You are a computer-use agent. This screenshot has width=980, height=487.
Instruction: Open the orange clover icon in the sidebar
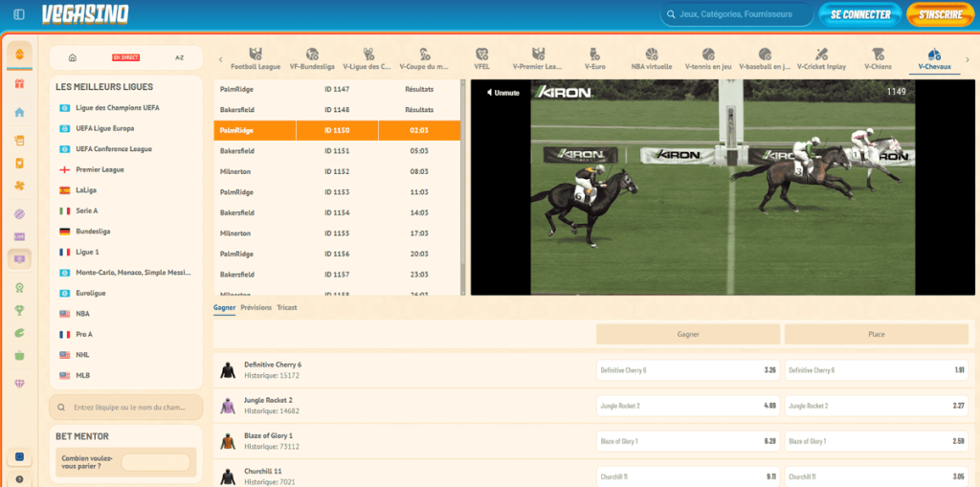tap(19, 186)
